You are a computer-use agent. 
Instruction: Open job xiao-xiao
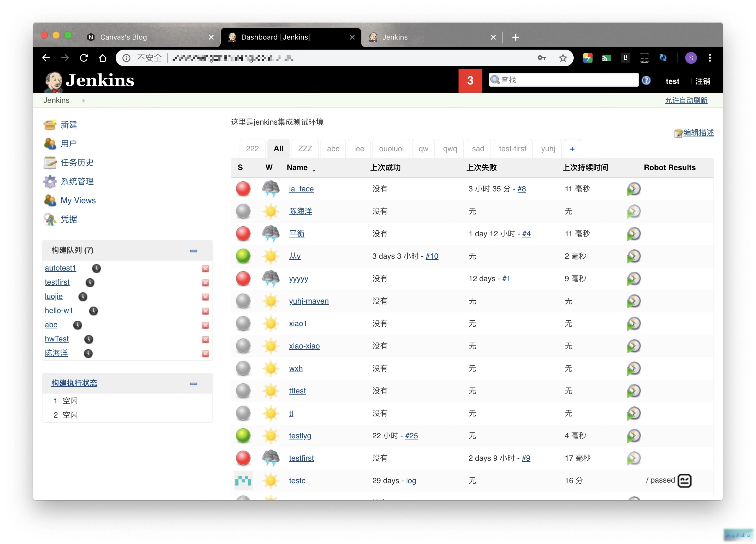coord(304,346)
